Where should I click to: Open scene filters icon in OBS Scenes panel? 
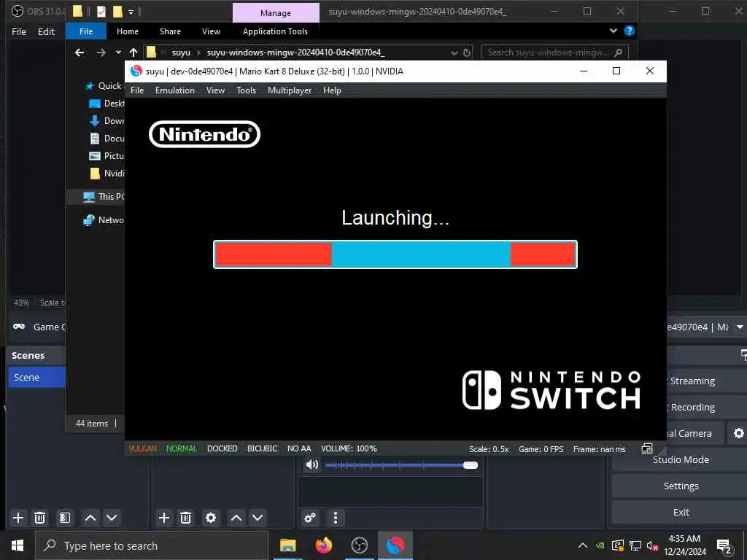[65, 518]
